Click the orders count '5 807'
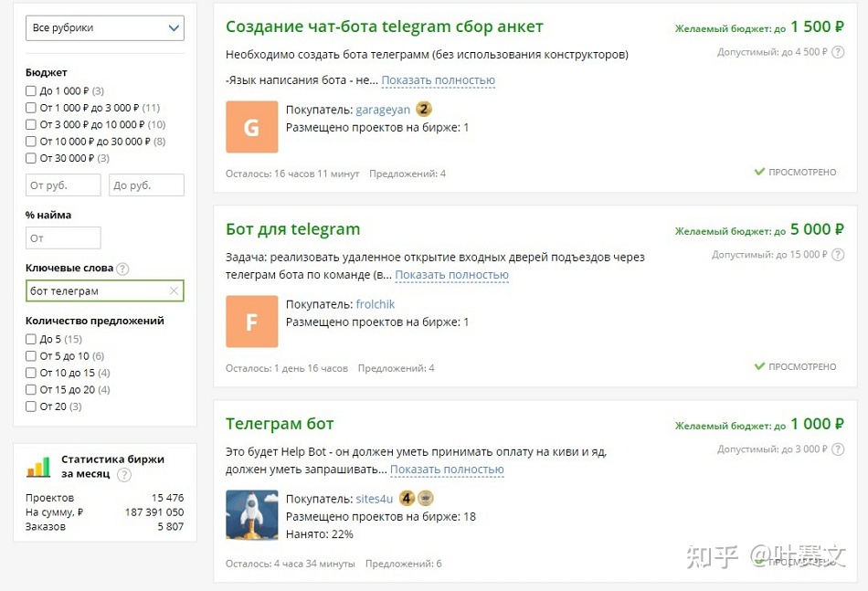This screenshot has width=868, height=591. click(x=171, y=527)
